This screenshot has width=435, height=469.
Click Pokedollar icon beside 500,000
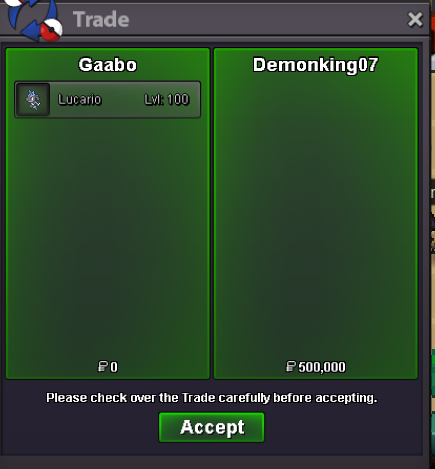[x=291, y=366]
